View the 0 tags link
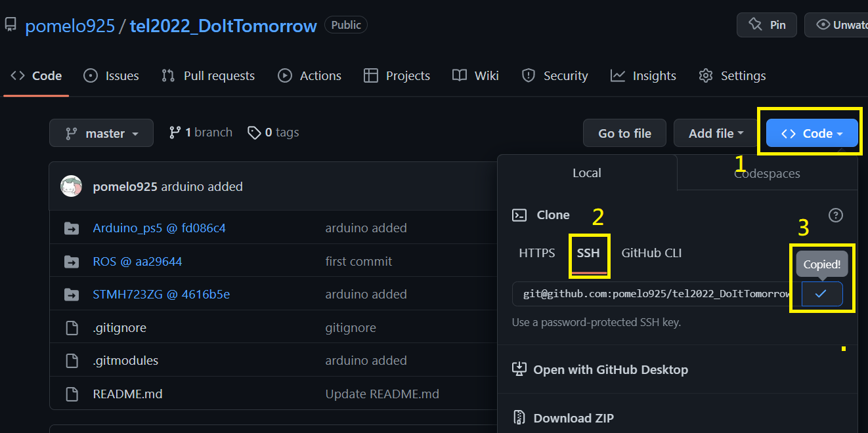868x433 pixels. point(273,133)
